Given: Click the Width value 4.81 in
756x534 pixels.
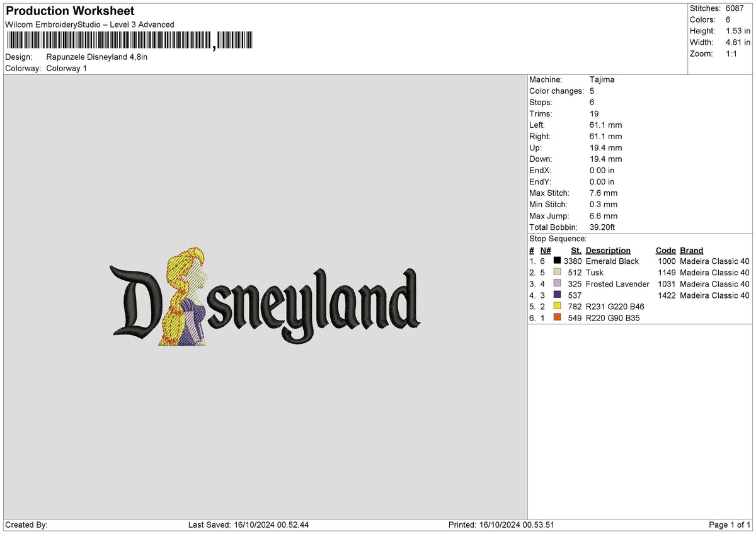Looking at the screenshot, I should 738,42.
